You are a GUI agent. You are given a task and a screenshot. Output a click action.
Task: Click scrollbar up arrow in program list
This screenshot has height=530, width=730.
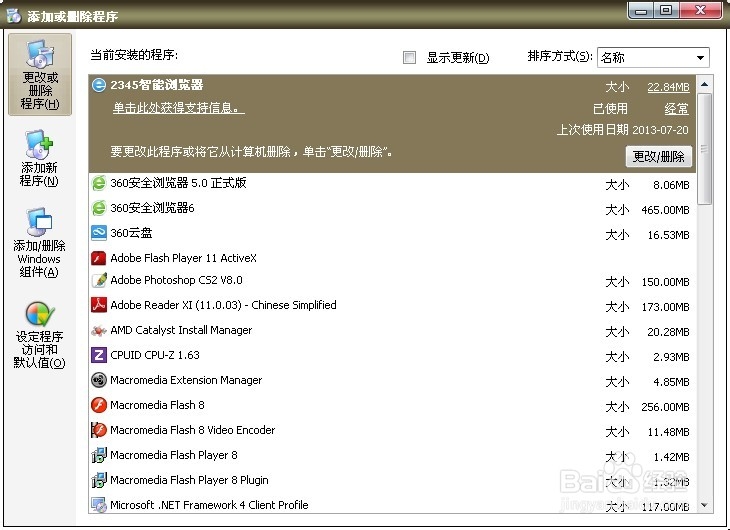[704, 84]
